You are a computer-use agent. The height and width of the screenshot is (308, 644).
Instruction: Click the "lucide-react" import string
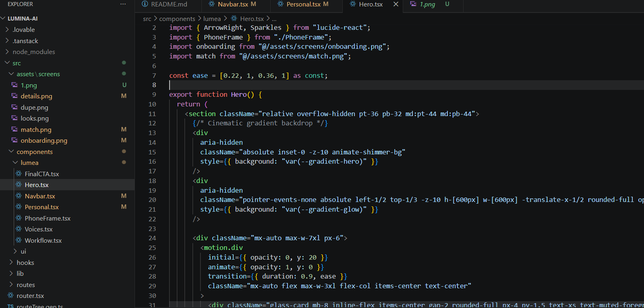(x=339, y=27)
